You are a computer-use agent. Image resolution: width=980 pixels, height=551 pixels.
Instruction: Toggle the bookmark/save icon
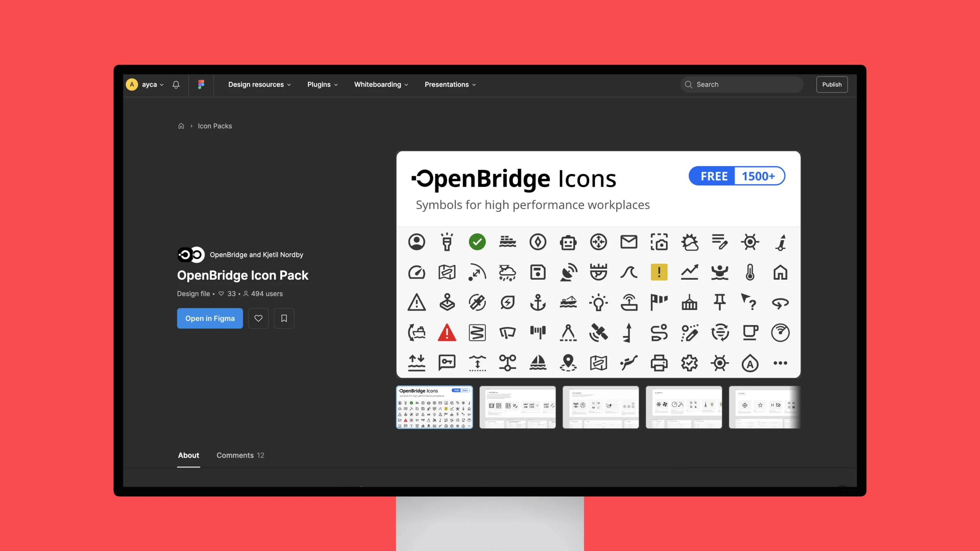coord(284,317)
